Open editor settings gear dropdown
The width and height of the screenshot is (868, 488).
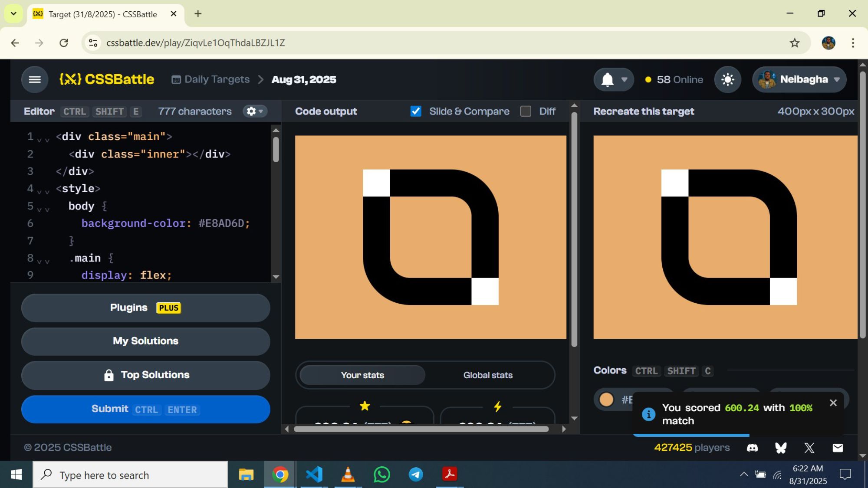(255, 111)
